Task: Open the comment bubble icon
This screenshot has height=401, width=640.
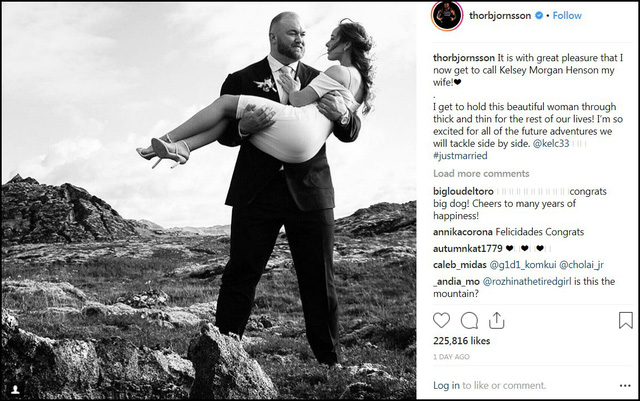Action: (469, 321)
